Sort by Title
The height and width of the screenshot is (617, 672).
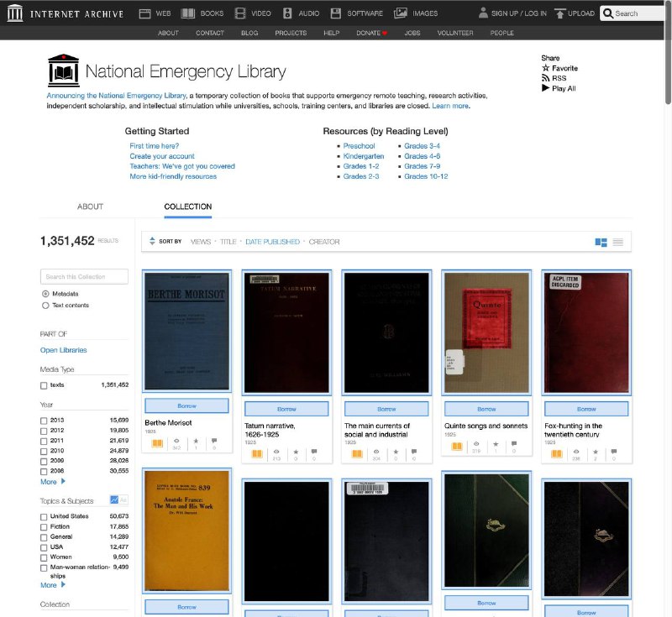point(228,242)
